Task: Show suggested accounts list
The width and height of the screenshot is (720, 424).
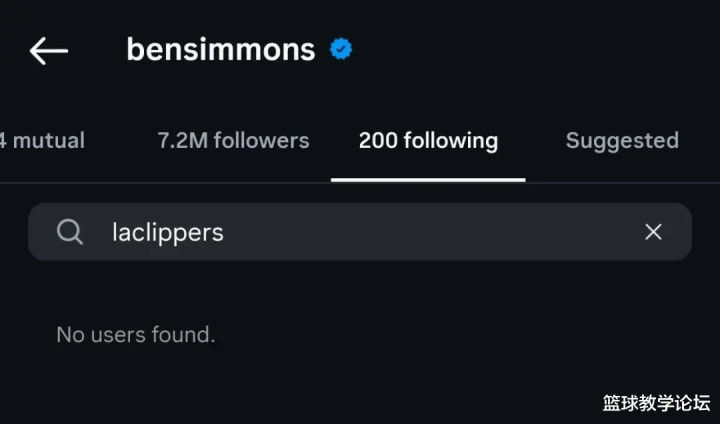Action: point(622,141)
